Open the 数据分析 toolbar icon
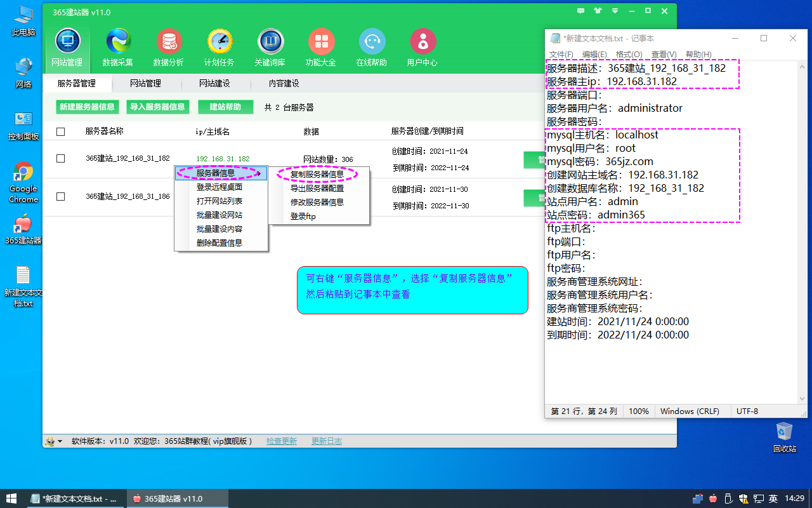Viewport: 812px width, 508px height. [169, 48]
